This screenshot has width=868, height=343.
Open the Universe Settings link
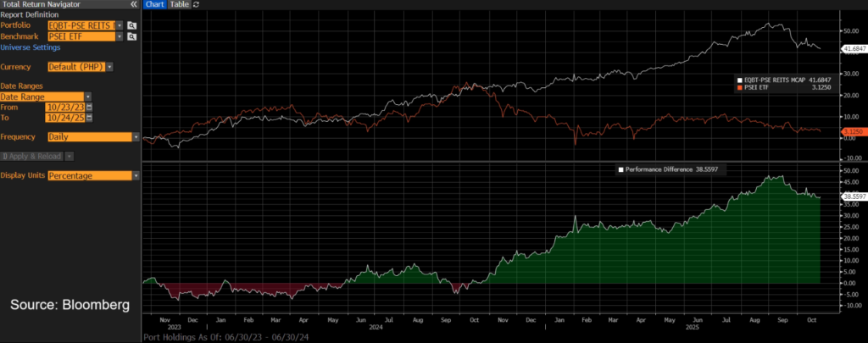pyautogui.click(x=30, y=47)
